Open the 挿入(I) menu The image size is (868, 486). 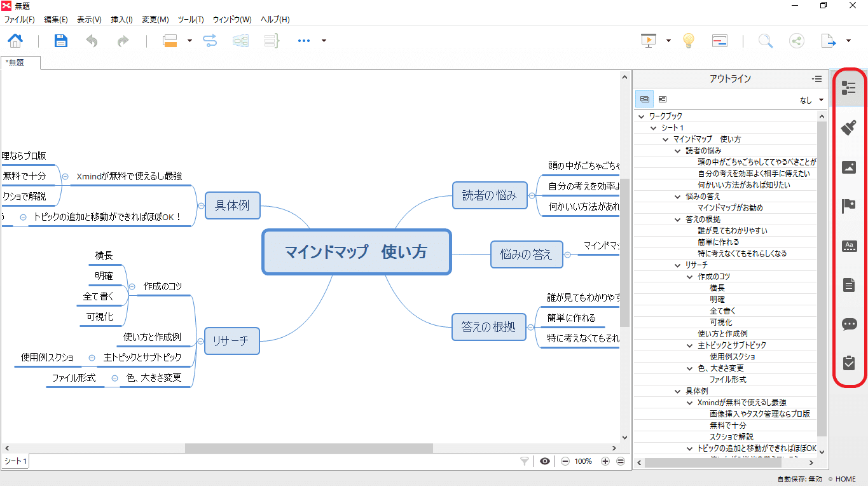(x=121, y=20)
